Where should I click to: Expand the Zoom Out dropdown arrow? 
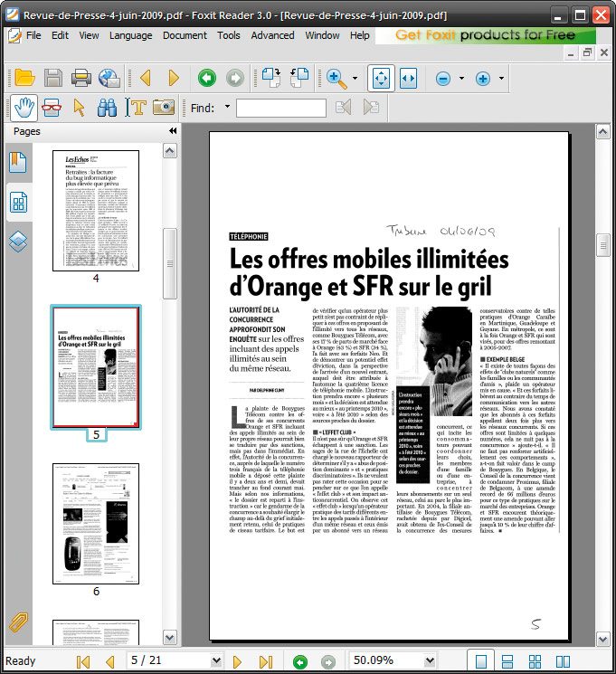click(x=461, y=78)
